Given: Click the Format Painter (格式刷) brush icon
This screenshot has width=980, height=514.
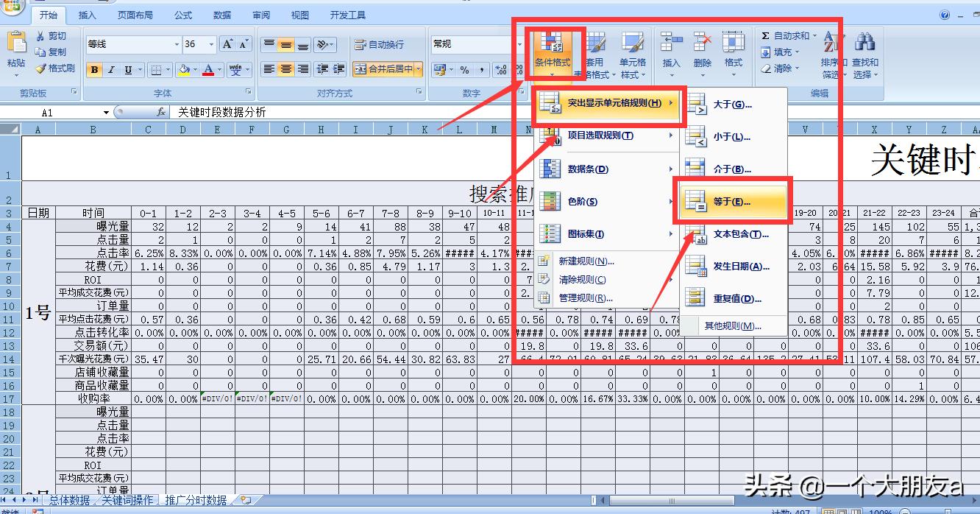Looking at the screenshot, I should (41, 68).
